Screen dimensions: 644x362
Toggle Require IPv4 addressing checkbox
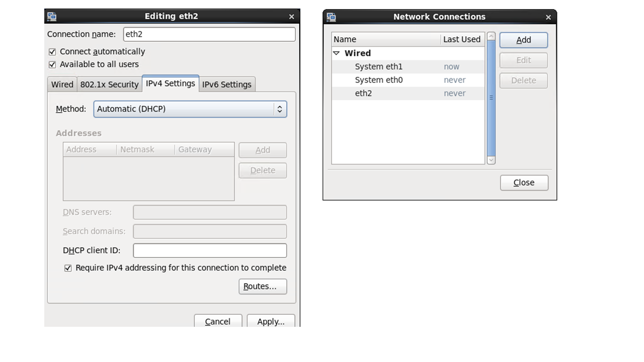(68, 268)
